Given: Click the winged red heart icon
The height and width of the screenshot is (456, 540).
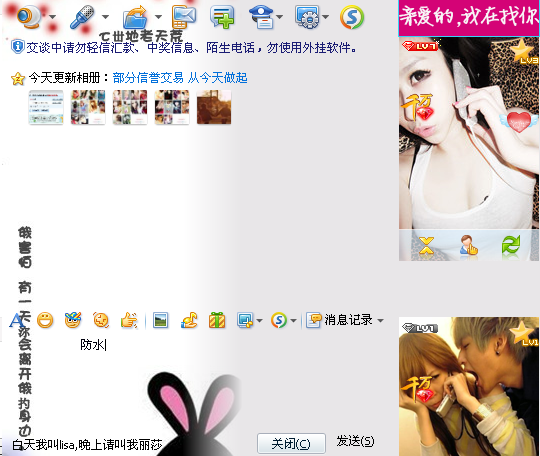Looking at the screenshot, I should (x=519, y=122).
